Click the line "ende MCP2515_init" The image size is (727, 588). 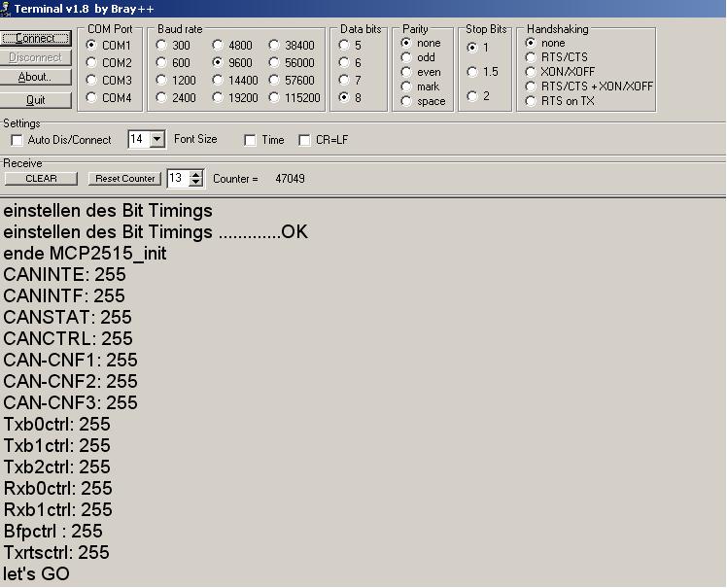tap(85, 254)
